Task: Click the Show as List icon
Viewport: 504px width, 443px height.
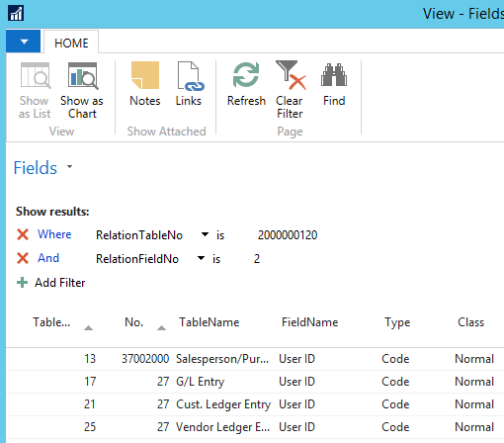Action: tap(36, 76)
